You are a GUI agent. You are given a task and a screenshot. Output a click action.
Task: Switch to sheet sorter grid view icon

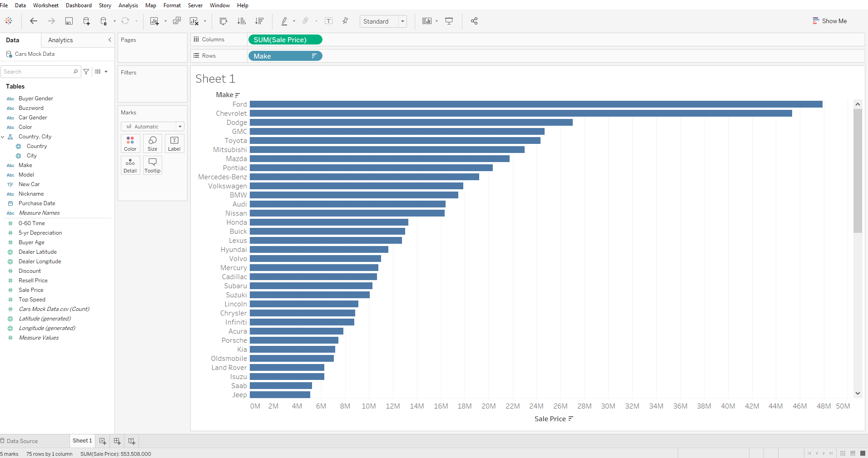point(843,453)
